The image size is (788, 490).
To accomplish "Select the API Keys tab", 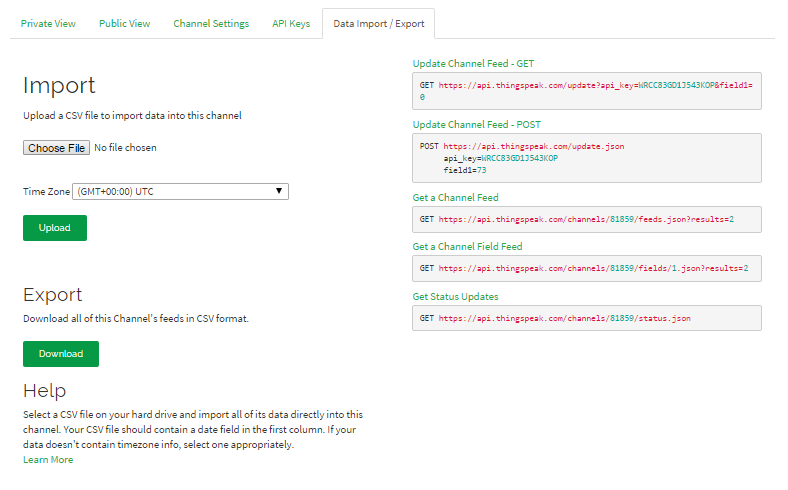I will coord(291,24).
